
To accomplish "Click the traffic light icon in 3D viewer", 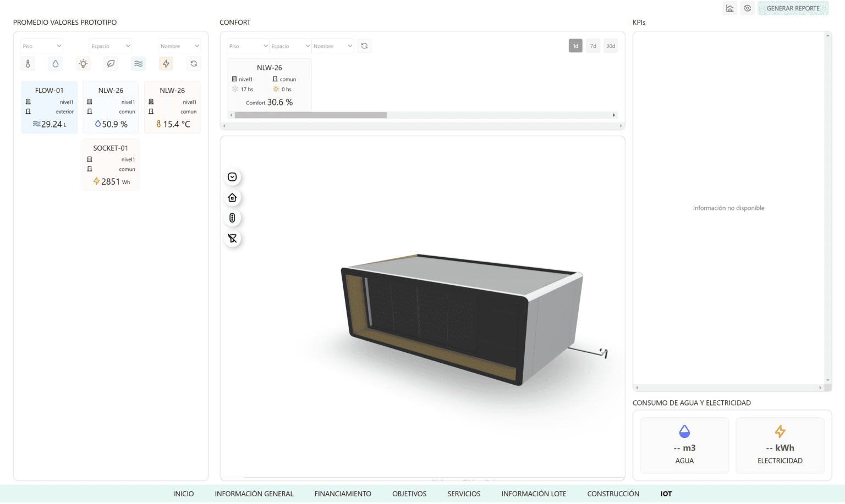I will tap(232, 218).
